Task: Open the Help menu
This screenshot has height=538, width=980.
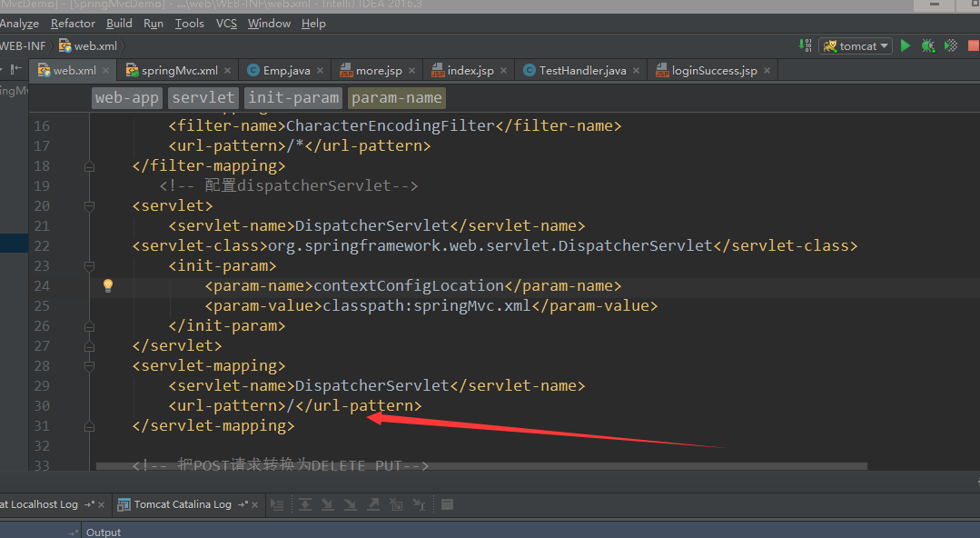Action: [x=313, y=23]
